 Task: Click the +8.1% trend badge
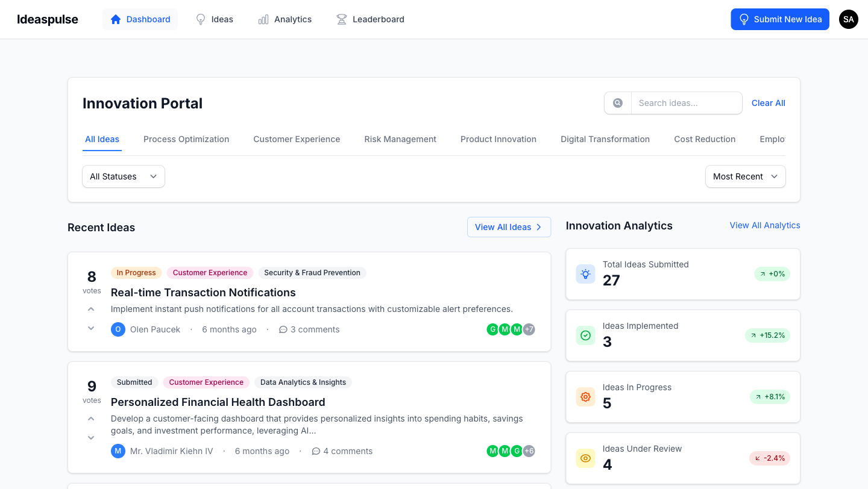[x=770, y=397]
